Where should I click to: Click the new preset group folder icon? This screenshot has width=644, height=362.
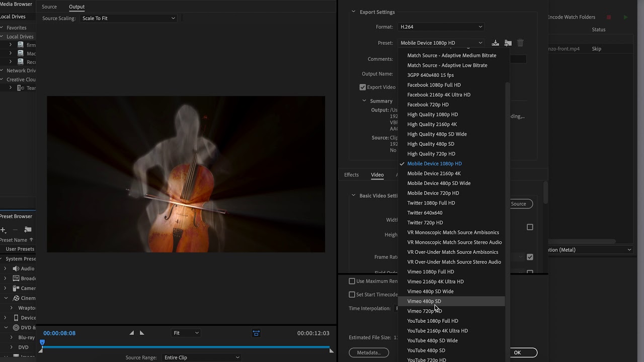28,230
